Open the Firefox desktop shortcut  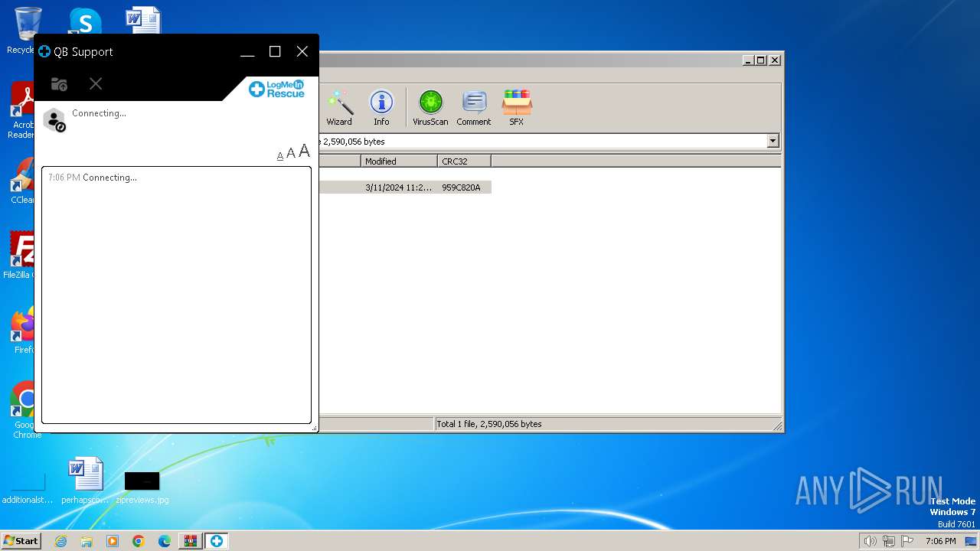point(23,331)
